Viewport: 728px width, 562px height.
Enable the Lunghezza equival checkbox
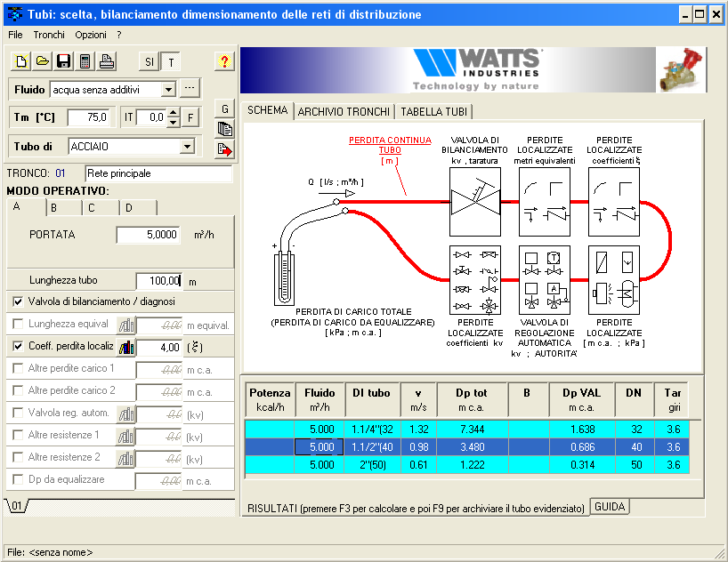tap(18, 324)
